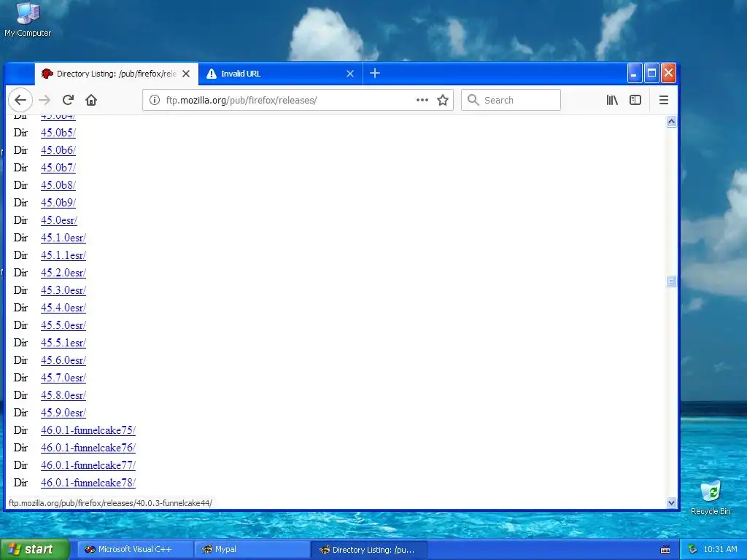The height and width of the screenshot is (560, 747).
Task: Open page actions three-dot menu
Action: (x=422, y=100)
